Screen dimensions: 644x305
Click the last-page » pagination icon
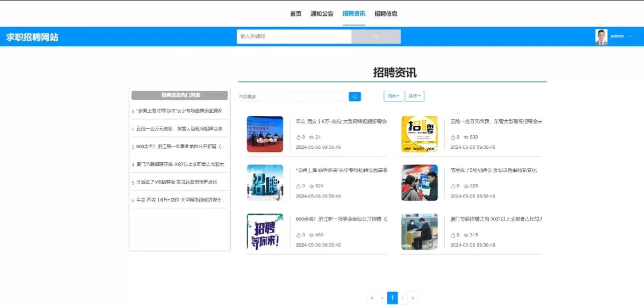[413, 298]
